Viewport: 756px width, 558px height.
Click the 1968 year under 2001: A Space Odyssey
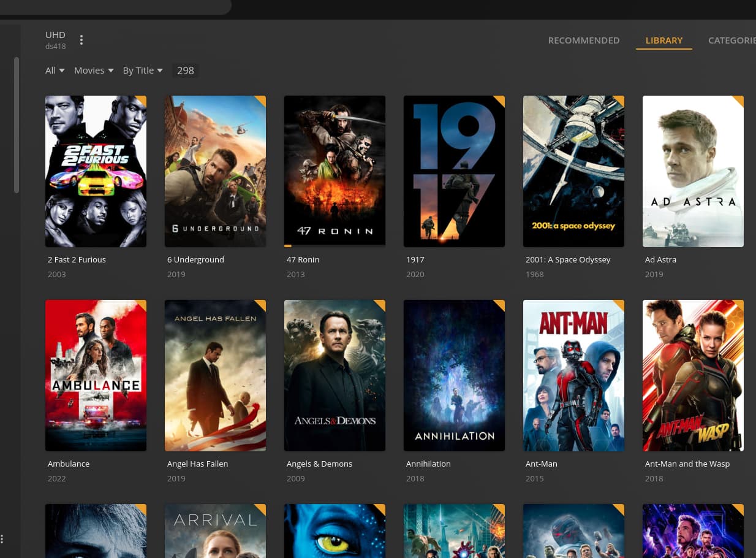(x=534, y=274)
